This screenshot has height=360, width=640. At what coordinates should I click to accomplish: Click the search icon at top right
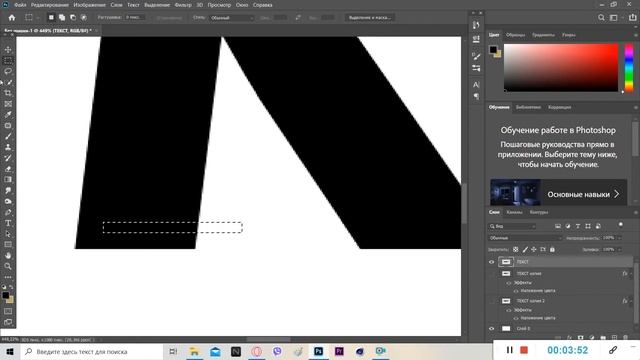click(x=601, y=18)
